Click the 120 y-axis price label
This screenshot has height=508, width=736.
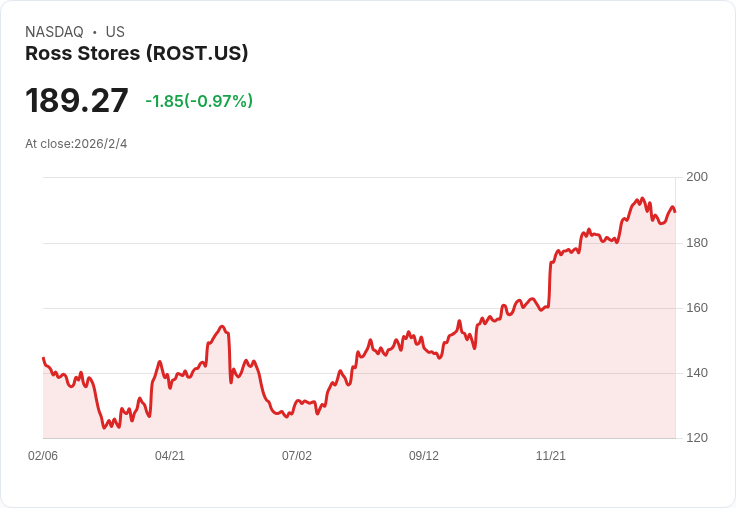pyautogui.click(x=697, y=438)
